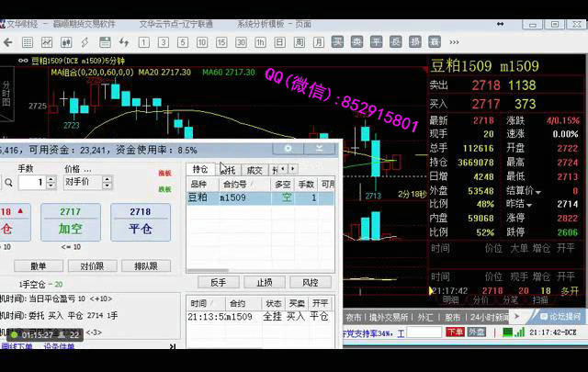
Task: Click the 平 (close position) toolbar icon
Action: (376, 41)
